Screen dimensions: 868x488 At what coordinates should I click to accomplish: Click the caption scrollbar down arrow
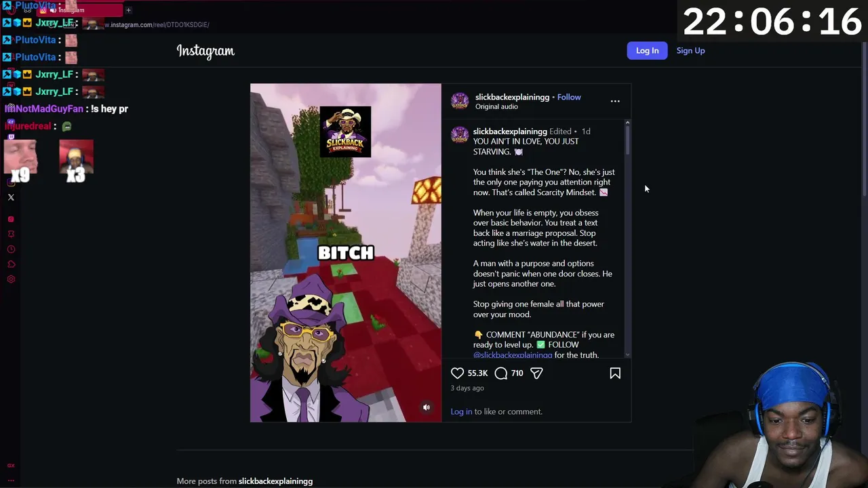[627, 354]
